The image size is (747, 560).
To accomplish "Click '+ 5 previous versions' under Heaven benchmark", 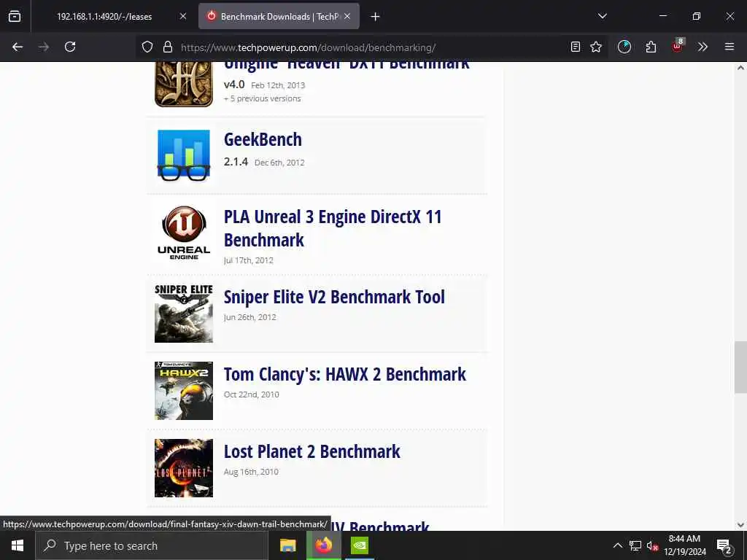I will point(263,98).
